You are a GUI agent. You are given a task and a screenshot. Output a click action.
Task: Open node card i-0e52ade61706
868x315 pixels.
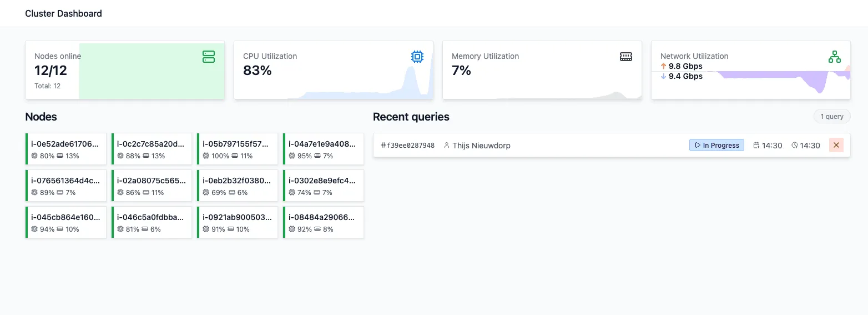66,149
